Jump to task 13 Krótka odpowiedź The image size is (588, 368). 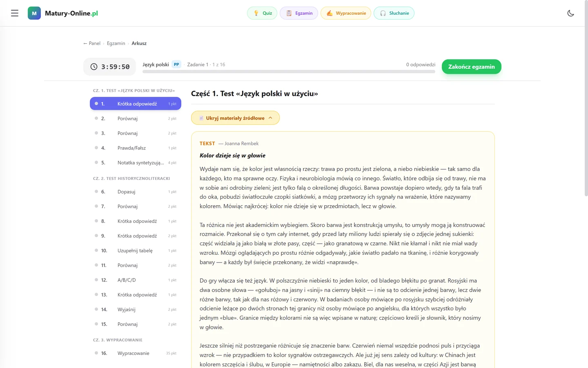point(136,294)
